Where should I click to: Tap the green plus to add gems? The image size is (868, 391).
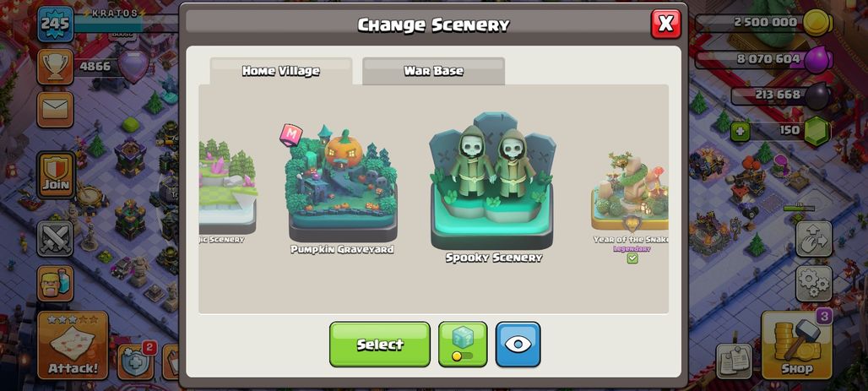click(x=740, y=132)
